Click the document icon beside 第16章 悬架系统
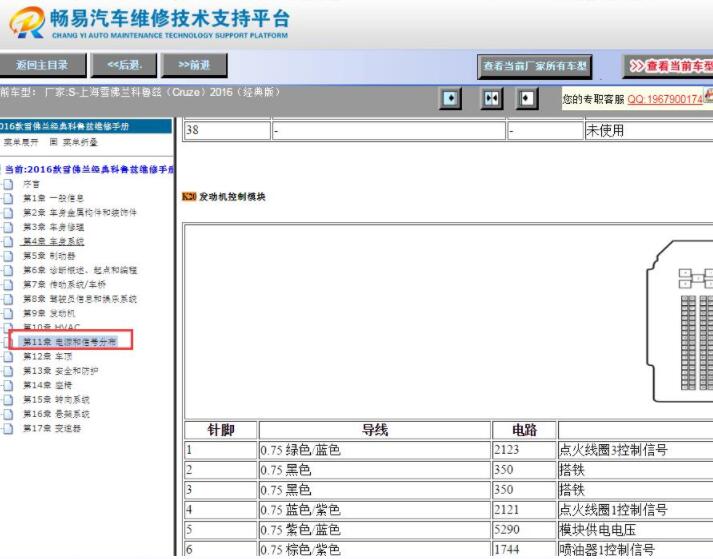 click(x=8, y=414)
